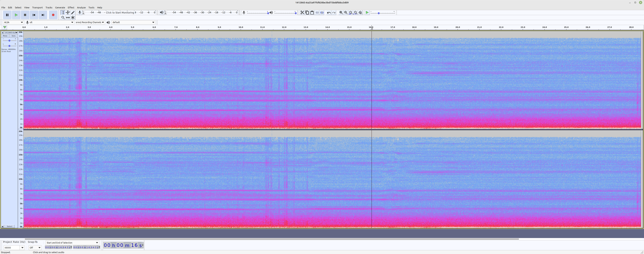Screen dimensions: 644x254
Task: Select the Time Shift tool
Action: pos(68,17)
